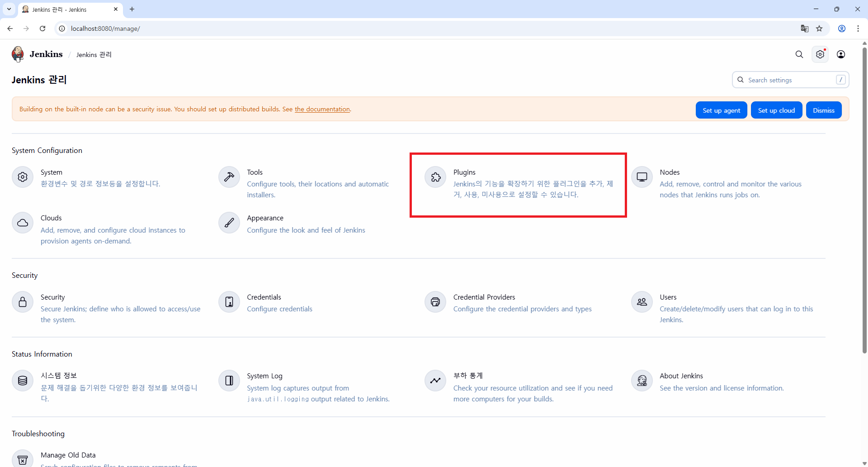This screenshot has height=467, width=868.
Task: Click the Set up cloud button
Action: pos(776,110)
